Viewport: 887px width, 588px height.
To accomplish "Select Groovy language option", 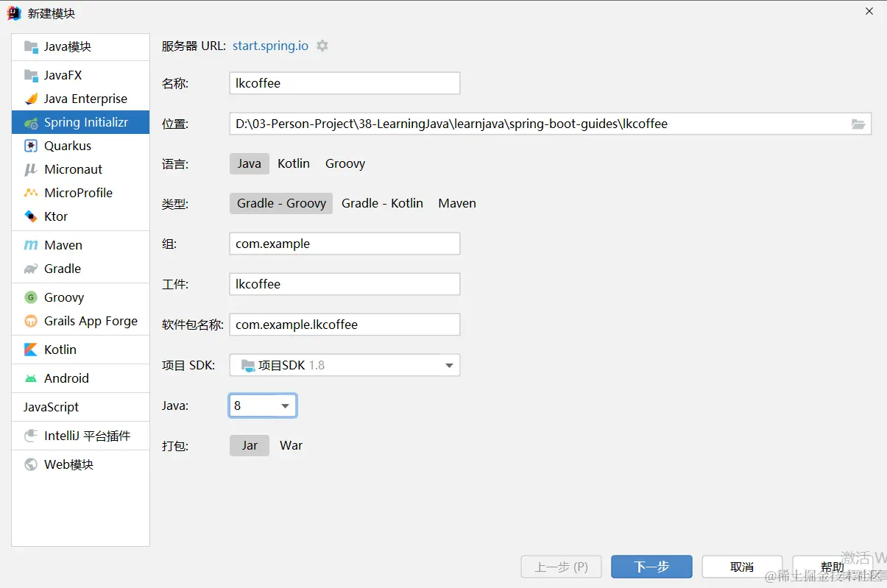I will click(345, 163).
